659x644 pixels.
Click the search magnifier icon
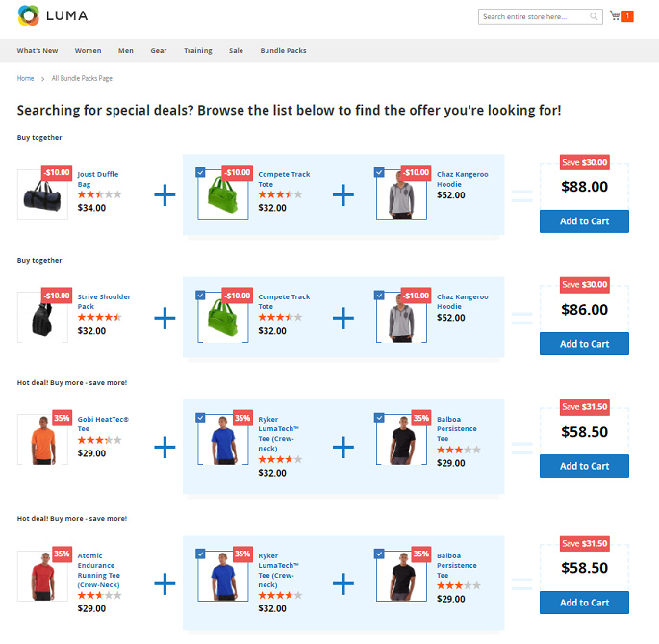(x=595, y=16)
